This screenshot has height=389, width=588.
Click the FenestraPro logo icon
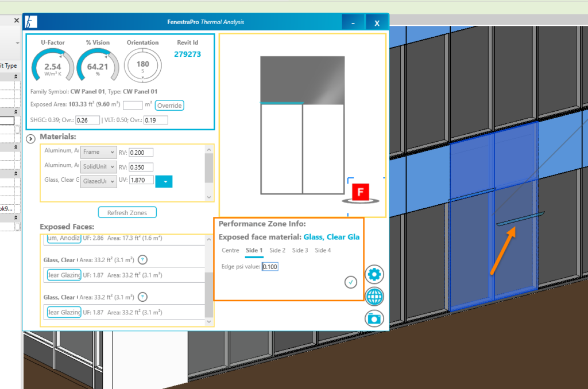point(31,22)
